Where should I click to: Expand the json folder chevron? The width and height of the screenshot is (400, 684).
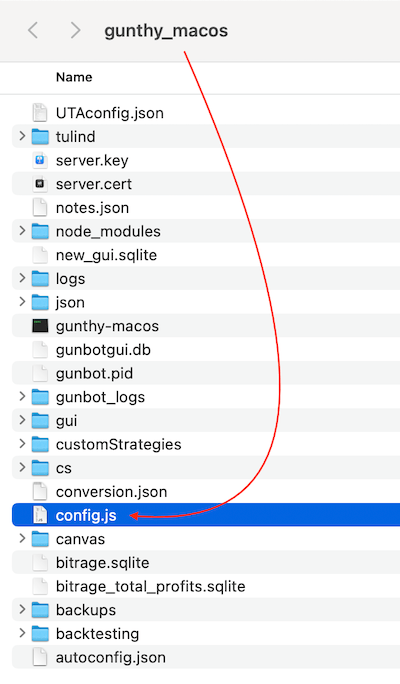coord(22,302)
